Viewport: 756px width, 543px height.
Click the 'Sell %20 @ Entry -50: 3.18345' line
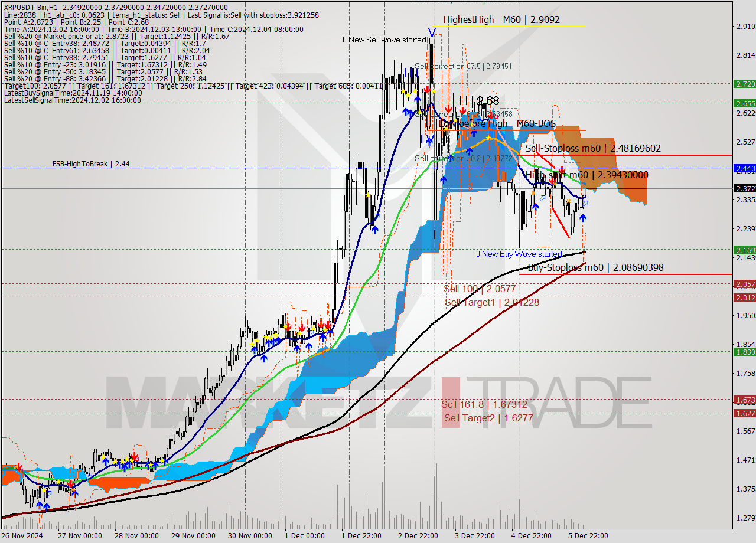(x=103, y=71)
